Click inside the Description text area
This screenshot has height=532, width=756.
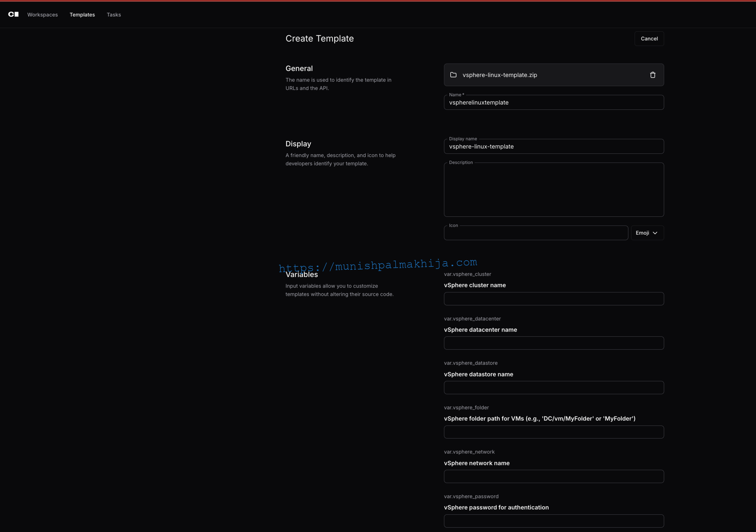click(x=553, y=190)
